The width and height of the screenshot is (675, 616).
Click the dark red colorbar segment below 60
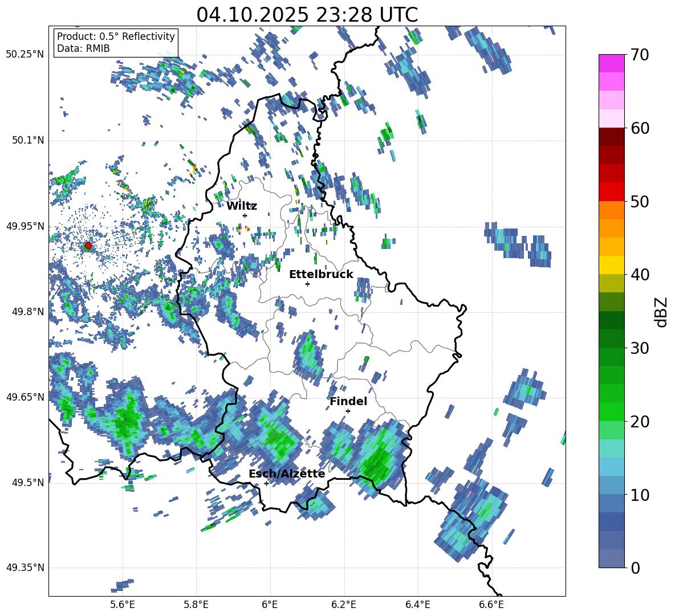point(611,137)
